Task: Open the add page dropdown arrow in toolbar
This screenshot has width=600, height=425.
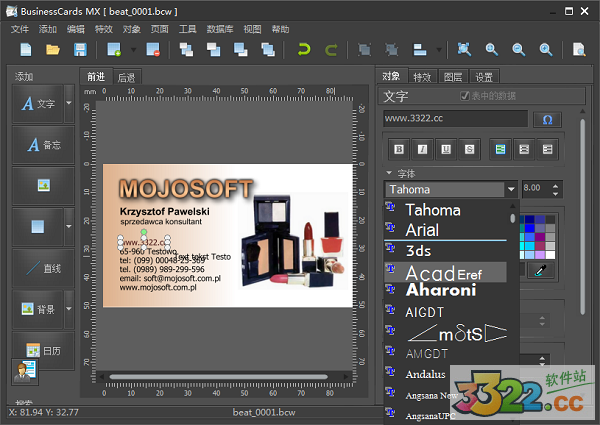Action: pyautogui.click(x=133, y=50)
